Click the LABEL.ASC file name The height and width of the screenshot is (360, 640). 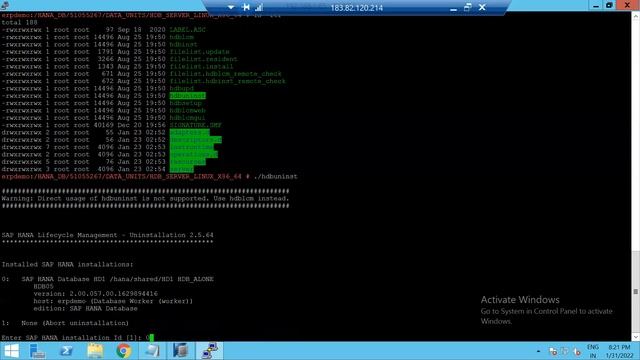click(x=188, y=30)
